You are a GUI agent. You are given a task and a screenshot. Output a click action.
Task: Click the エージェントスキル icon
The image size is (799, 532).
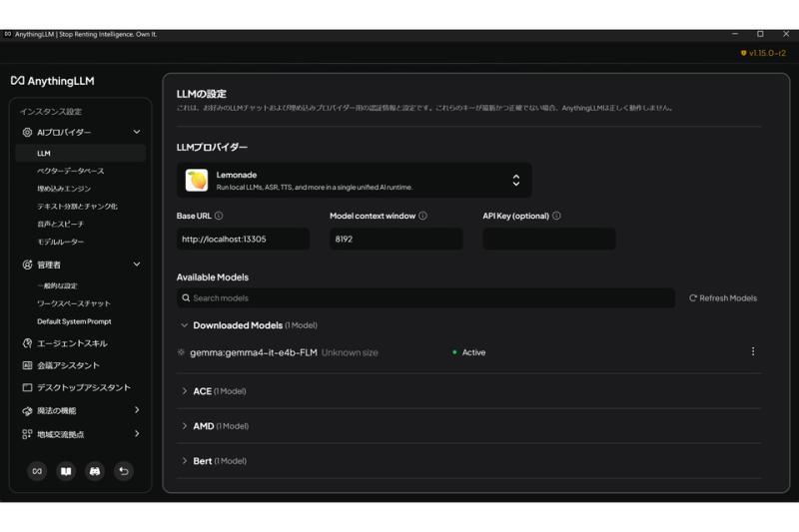27,343
